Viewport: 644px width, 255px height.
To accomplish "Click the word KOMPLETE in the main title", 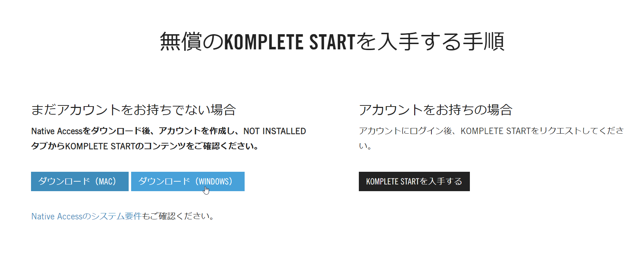I will [x=264, y=42].
